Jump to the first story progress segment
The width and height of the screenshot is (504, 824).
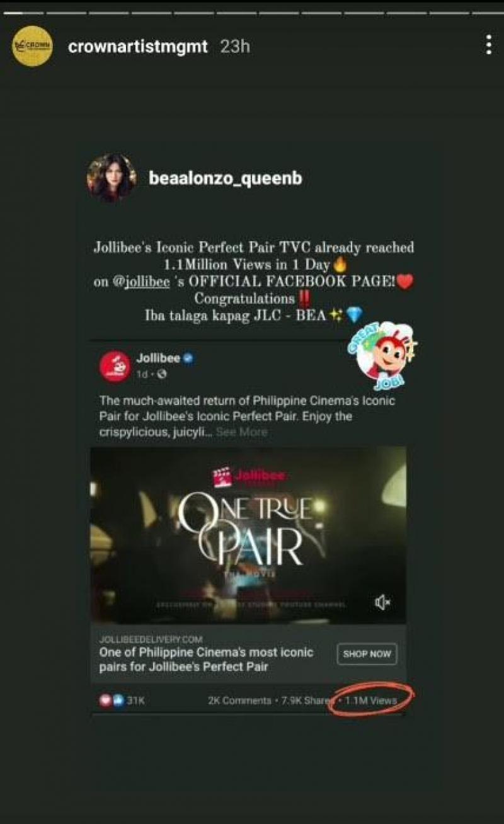pyautogui.click(x=23, y=13)
